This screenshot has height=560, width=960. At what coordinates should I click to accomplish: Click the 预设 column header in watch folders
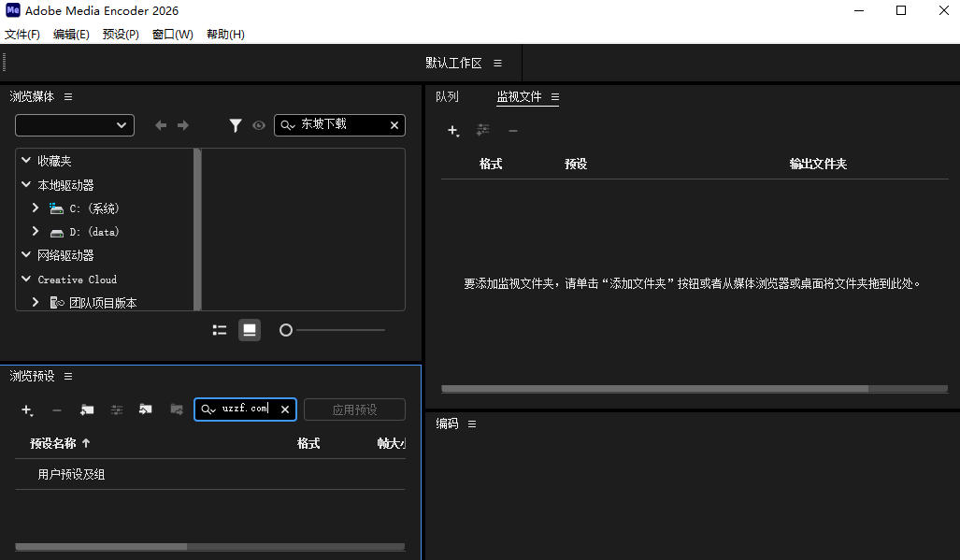[x=576, y=164]
